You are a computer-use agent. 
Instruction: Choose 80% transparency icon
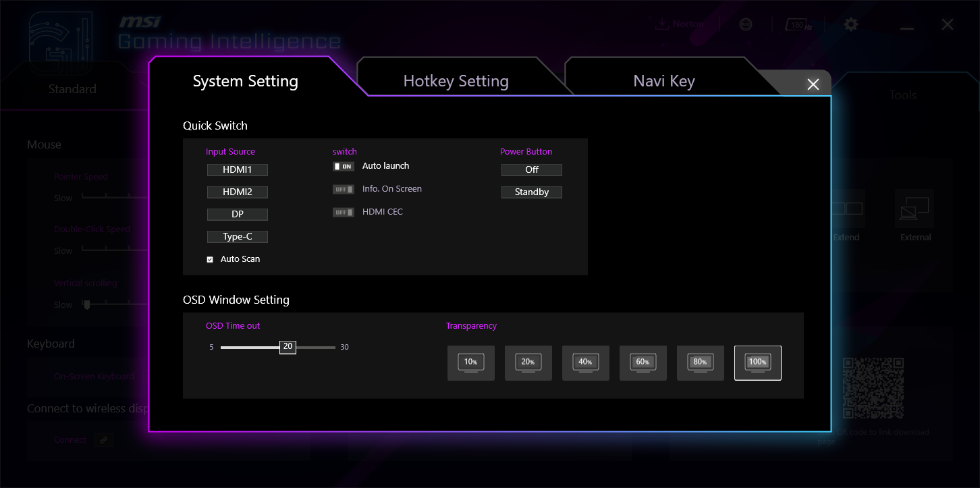(x=701, y=363)
